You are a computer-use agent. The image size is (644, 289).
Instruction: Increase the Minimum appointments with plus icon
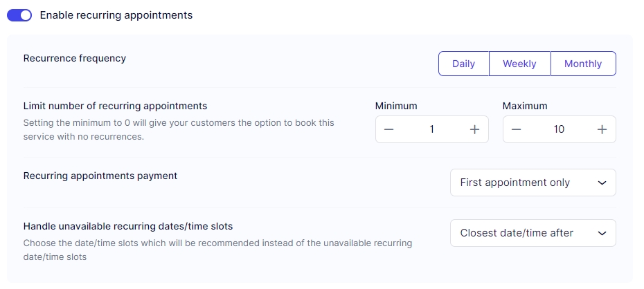(474, 129)
